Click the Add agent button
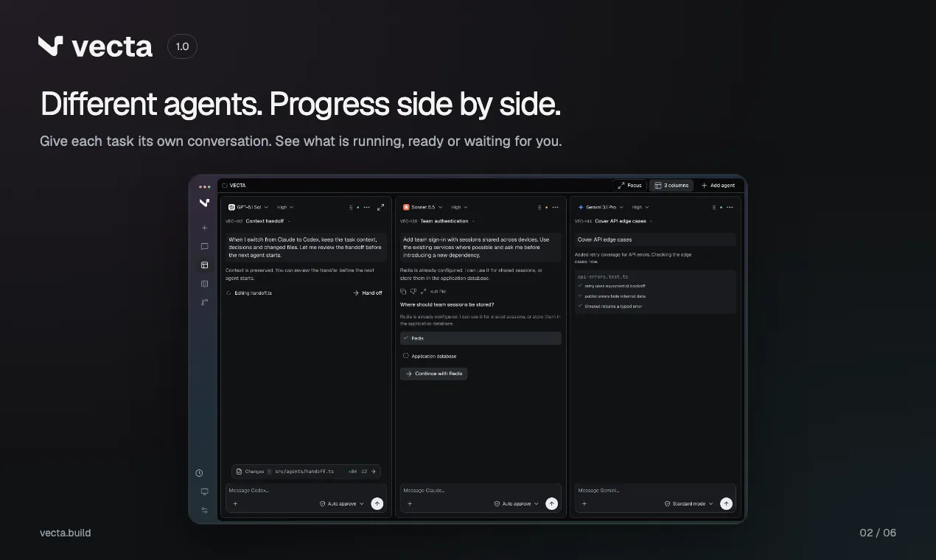Screen dimensions: 936x560 [718, 186]
